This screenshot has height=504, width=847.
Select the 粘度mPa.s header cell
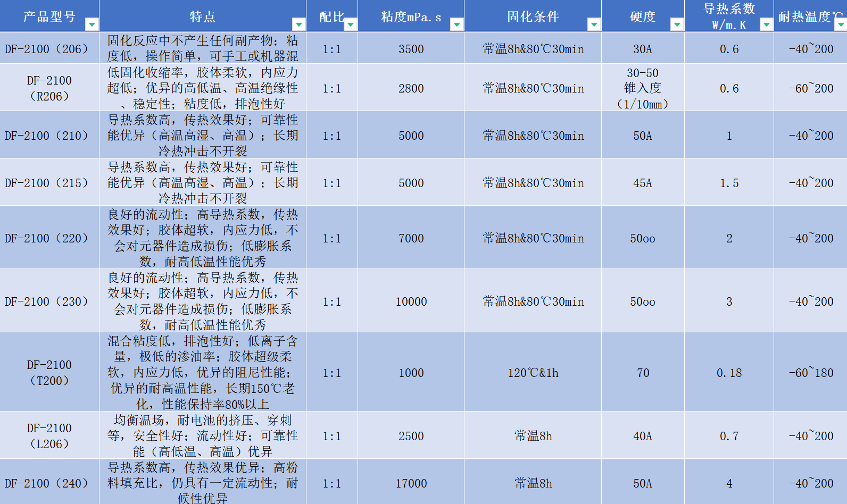coord(411,16)
